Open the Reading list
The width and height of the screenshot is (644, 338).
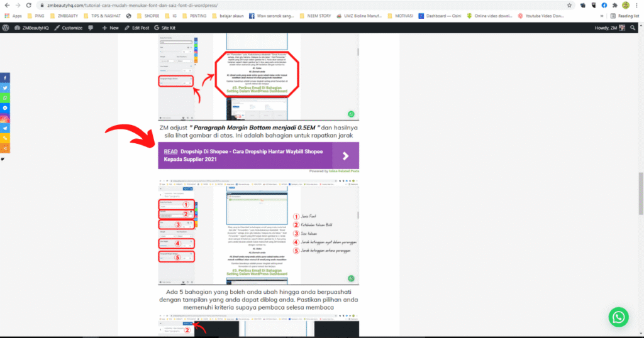click(x=625, y=16)
